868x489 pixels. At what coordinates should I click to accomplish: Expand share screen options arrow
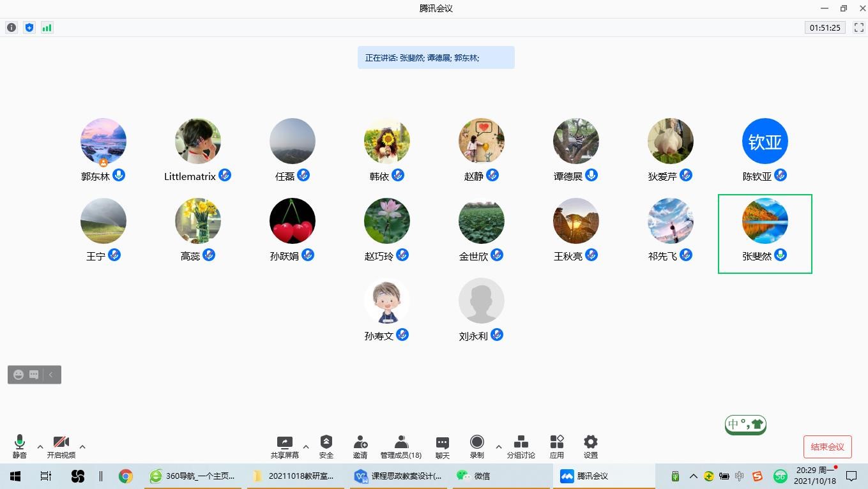tap(306, 447)
